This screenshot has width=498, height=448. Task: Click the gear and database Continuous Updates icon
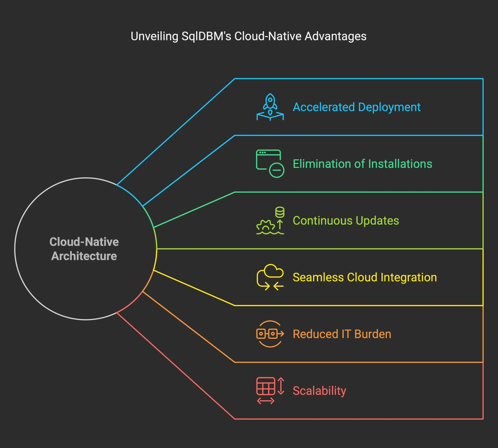270,220
